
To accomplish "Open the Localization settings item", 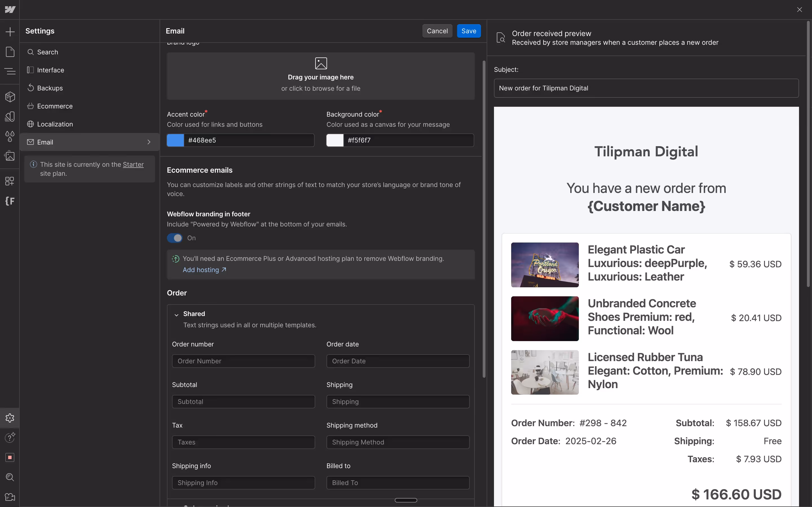I will point(55,124).
